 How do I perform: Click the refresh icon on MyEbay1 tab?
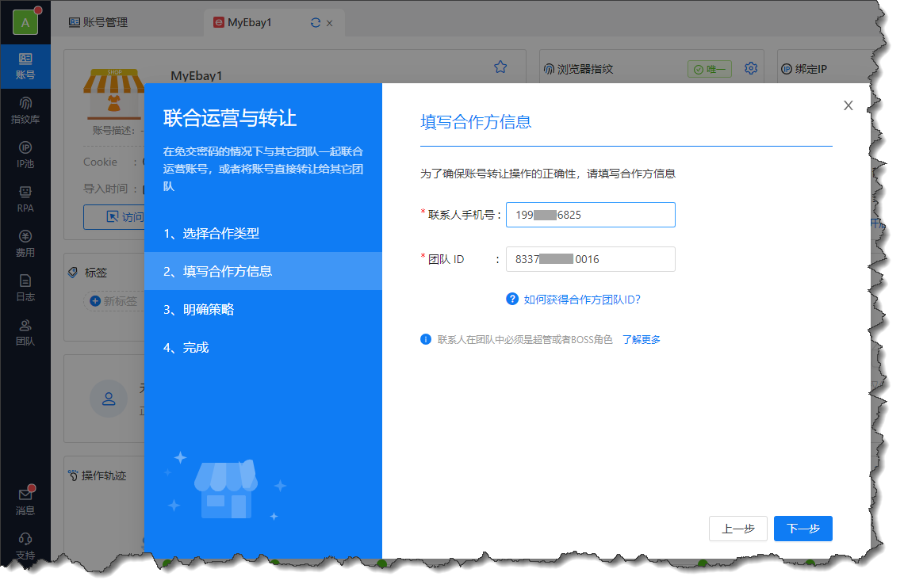coord(316,23)
